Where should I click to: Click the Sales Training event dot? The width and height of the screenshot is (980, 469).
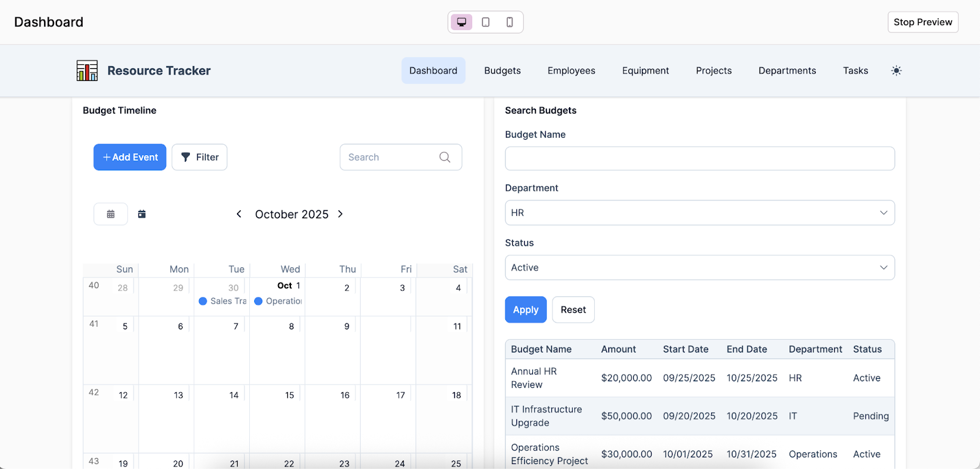coord(203,301)
